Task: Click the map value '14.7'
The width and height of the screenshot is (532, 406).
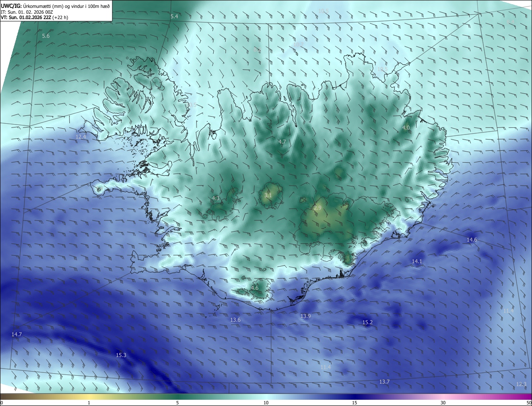Action: (17, 335)
